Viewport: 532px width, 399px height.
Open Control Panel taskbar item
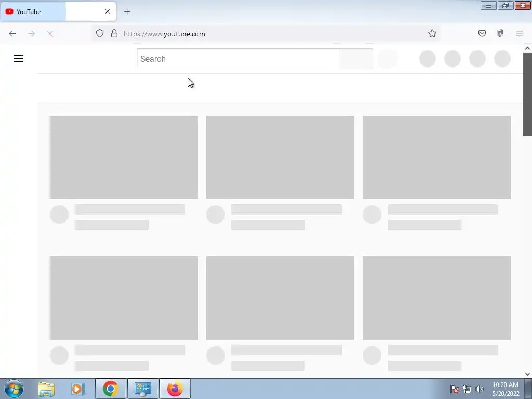tap(143, 389)
